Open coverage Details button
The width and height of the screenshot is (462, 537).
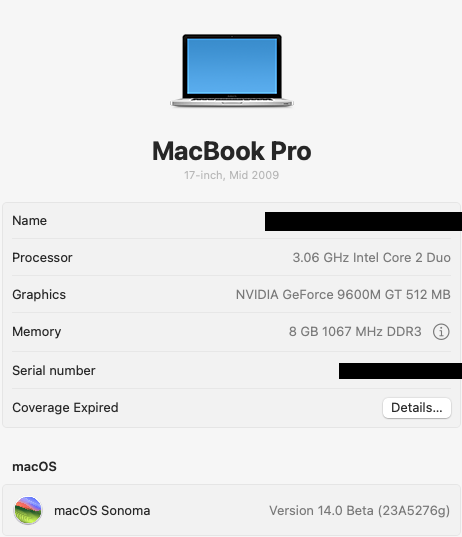click(416, 408)
